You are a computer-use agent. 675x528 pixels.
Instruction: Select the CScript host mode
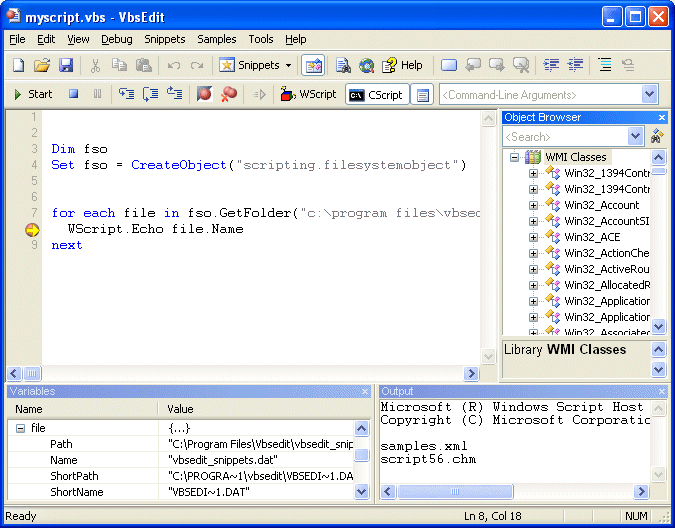(x=375, y=94)
